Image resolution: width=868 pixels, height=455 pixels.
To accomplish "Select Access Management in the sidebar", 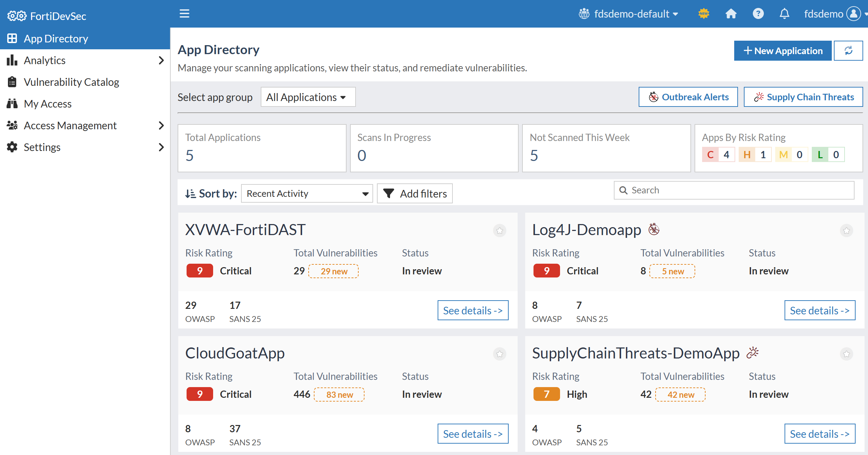I will click(70, 125).
